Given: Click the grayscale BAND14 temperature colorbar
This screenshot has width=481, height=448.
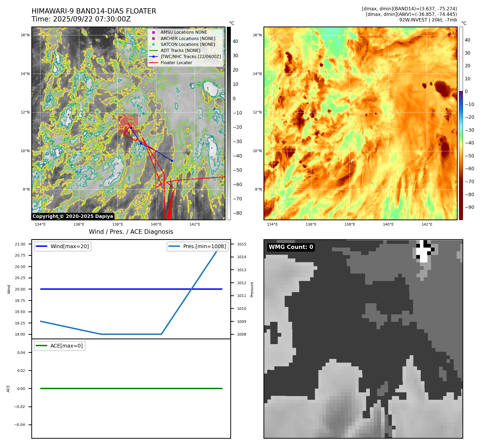Looking at the screenshot, I should 229,123.
